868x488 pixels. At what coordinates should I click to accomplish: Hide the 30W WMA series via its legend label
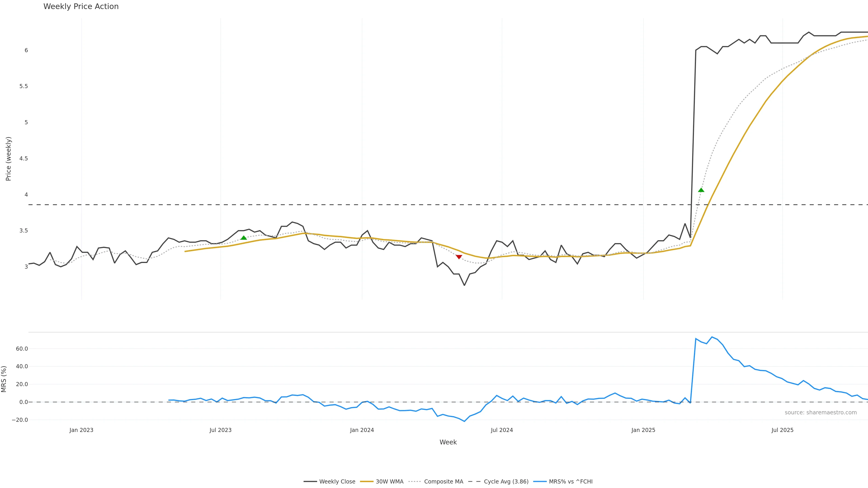(389, 482)
